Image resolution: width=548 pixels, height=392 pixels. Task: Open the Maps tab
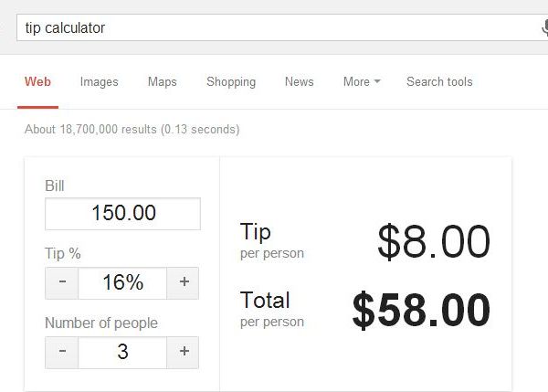162,81
